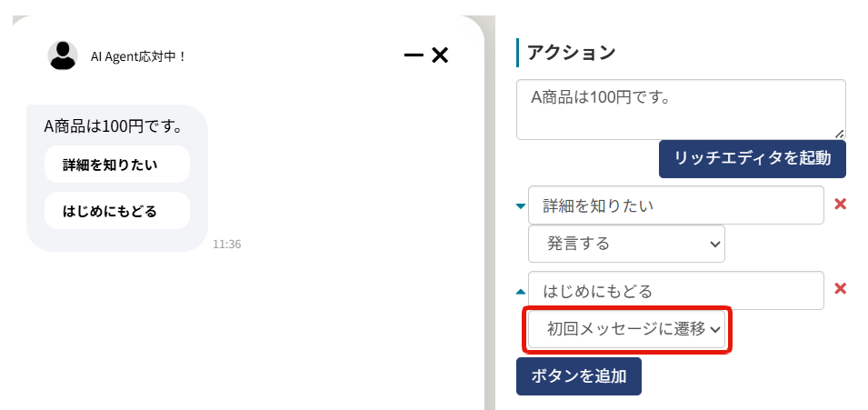Focus the 詳細を知りたい label input field
The height and width of the screenshot is (410, 868).
click(676, 205)
